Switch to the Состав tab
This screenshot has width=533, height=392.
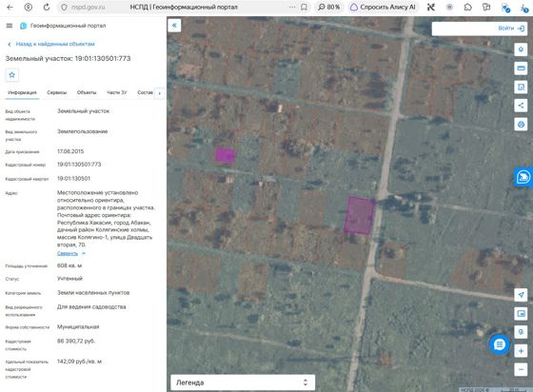[x=145, y=92]
